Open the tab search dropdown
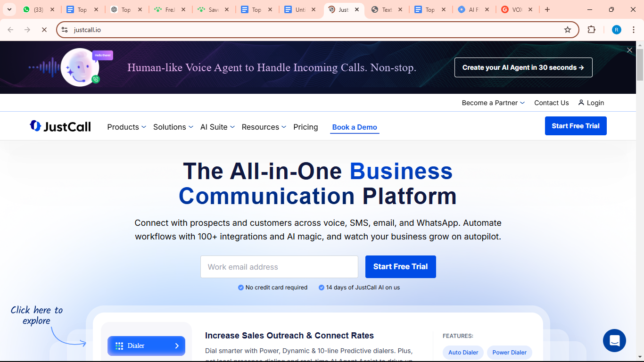Viewport: 644px width, 362px height. click(x=9, y=9)
